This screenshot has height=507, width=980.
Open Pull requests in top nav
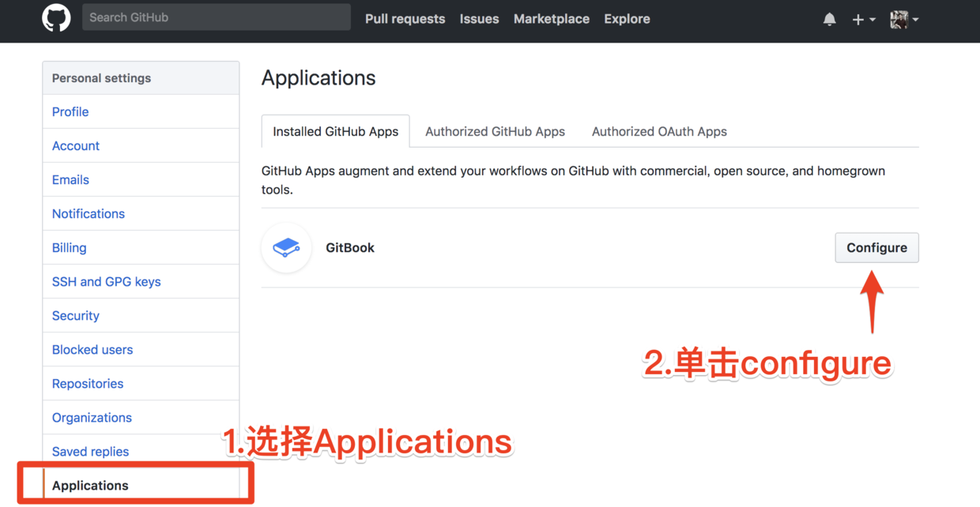405,19
